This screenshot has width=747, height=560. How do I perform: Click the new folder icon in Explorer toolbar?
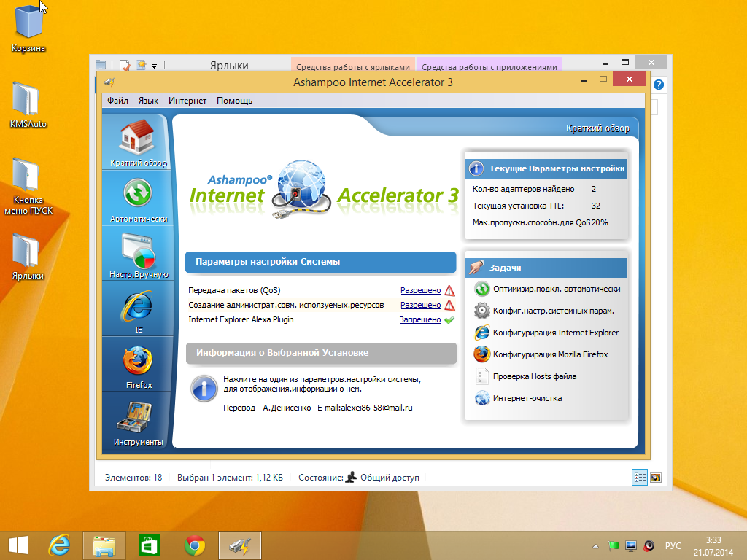(141, 65)
